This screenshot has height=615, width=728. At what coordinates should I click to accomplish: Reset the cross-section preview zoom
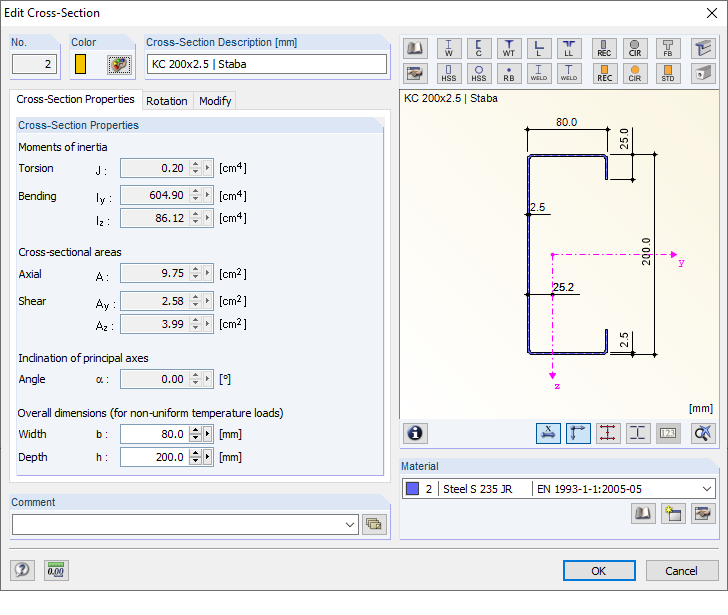coord(703,434)
